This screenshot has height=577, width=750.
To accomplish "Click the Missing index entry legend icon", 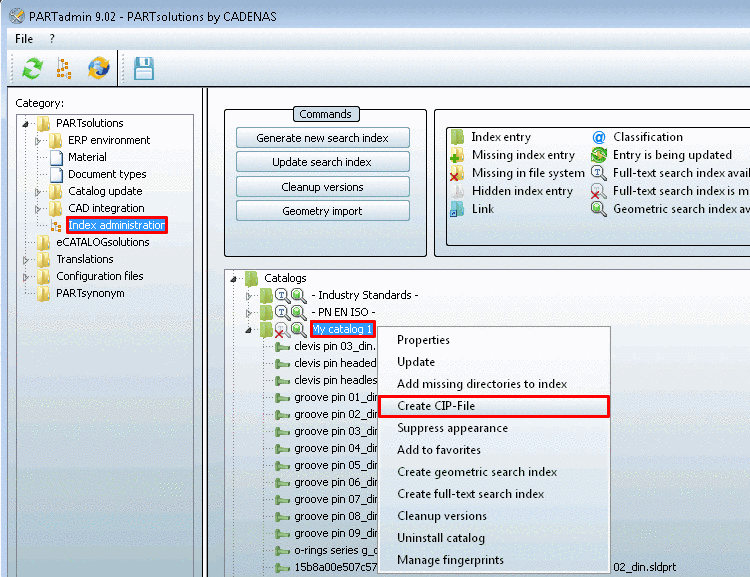I will pos(457,155).
